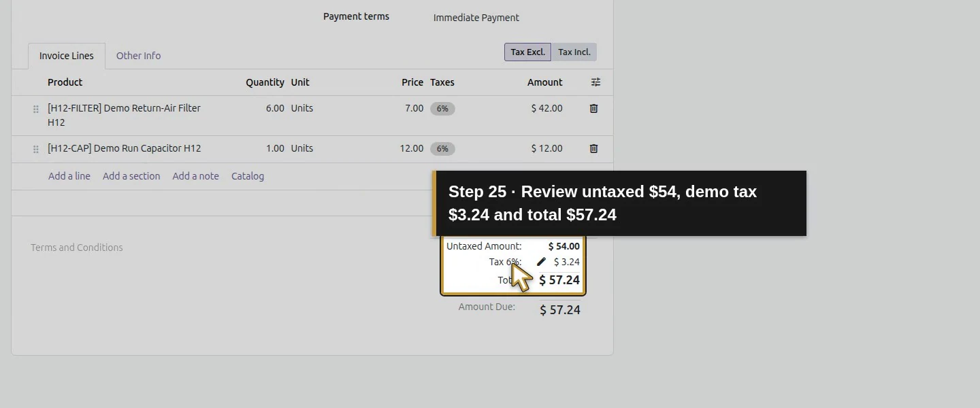Click the Taxes column header

442,82
